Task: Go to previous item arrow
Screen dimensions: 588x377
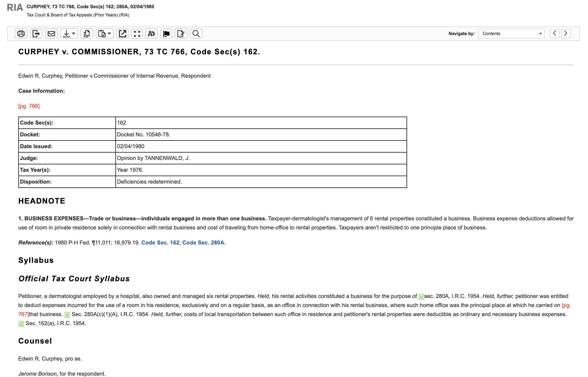Action: (x=555, y=33)
